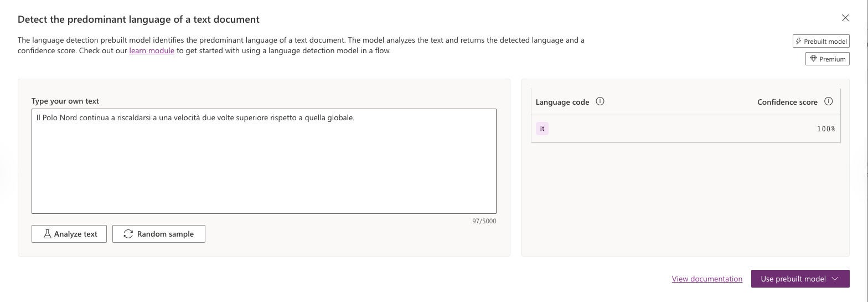
Task: Click the info icon beside Confidence score
Action: point(828,101)
